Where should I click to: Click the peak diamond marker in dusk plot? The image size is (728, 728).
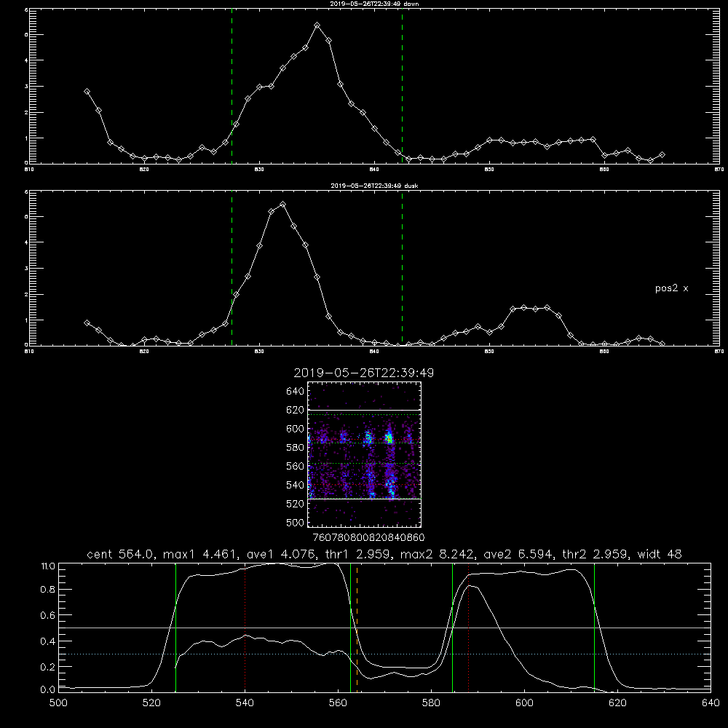(x=282, y=205)
